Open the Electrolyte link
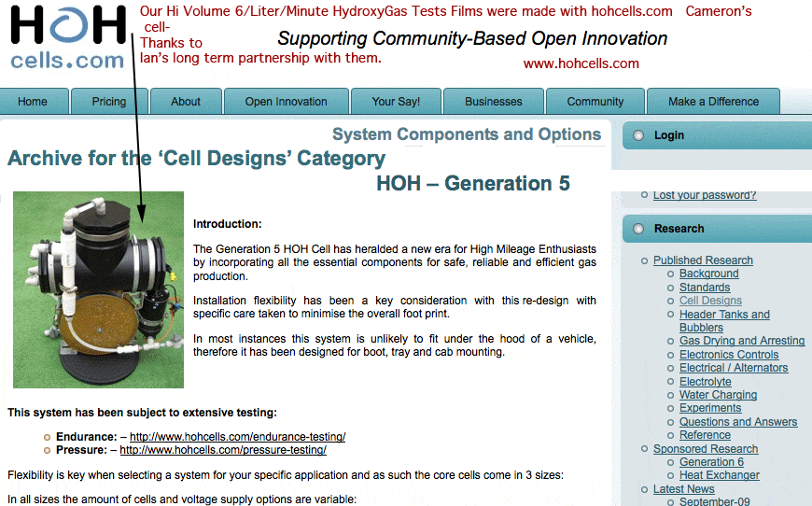Screen dimensions: 812x506 tap(706, 382)
